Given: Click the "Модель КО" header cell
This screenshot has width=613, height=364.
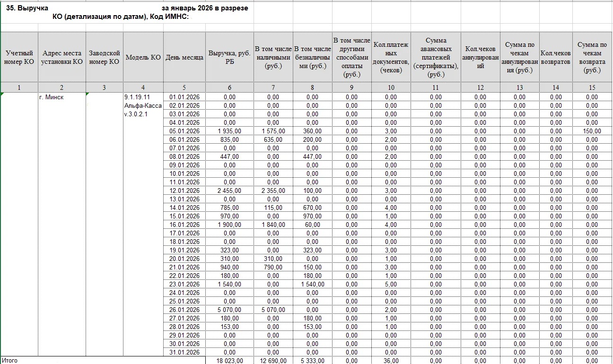Looking at the screenshot, I should [143, 57].
